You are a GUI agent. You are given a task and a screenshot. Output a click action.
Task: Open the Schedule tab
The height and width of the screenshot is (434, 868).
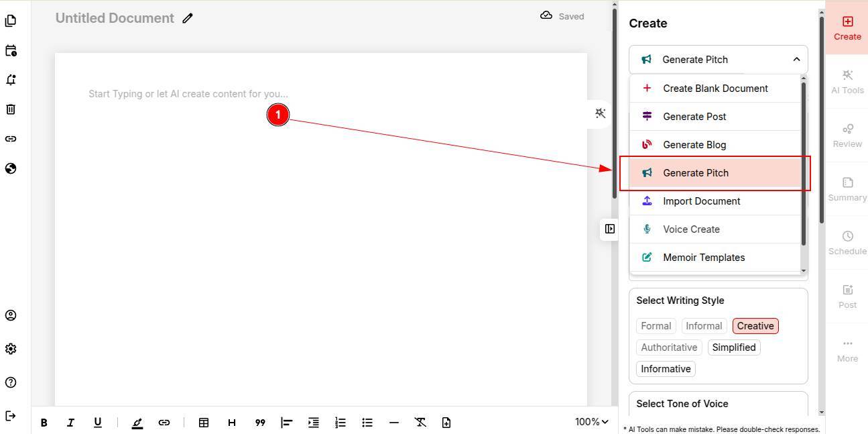pos(847,242)
